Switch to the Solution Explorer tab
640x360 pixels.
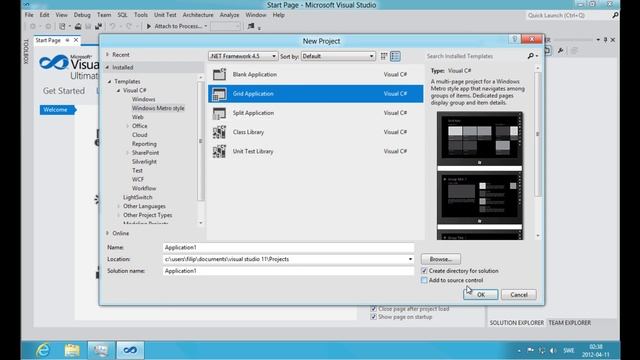click(x=517, y=322)
